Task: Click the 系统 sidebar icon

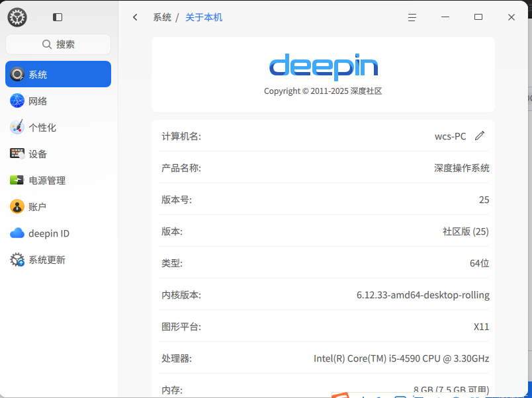Action: coord(17,74)
